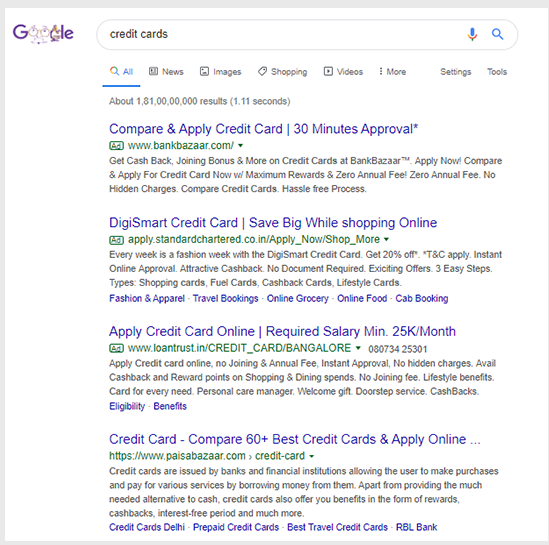Click the Ad badge beside apply.standardchartered.co.in

pos(116,240)
